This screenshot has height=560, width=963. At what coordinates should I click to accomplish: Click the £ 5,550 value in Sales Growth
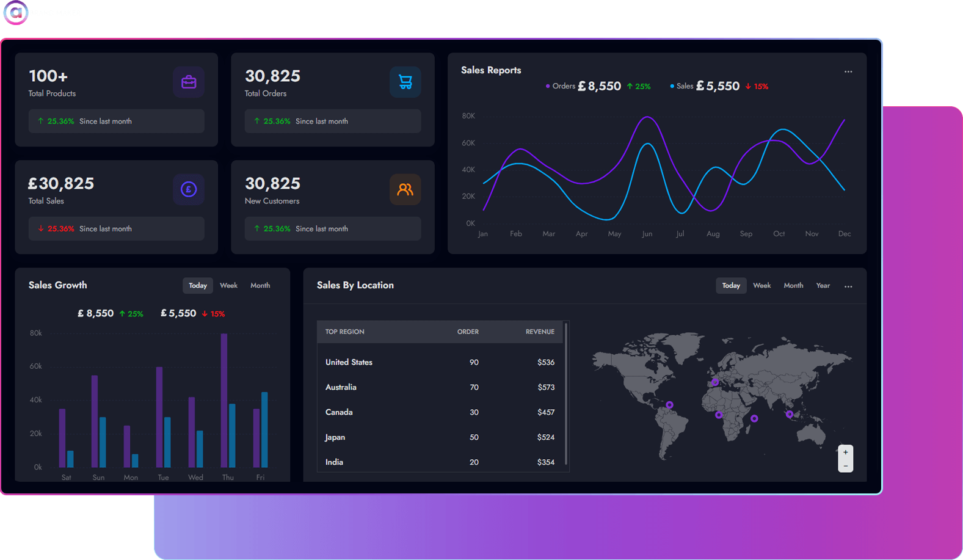(178, 313)
